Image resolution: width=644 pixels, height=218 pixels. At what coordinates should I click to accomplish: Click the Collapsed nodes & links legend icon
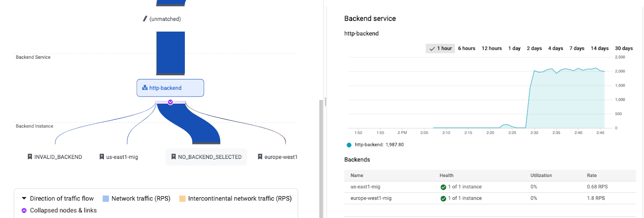[x=24, y=210]
